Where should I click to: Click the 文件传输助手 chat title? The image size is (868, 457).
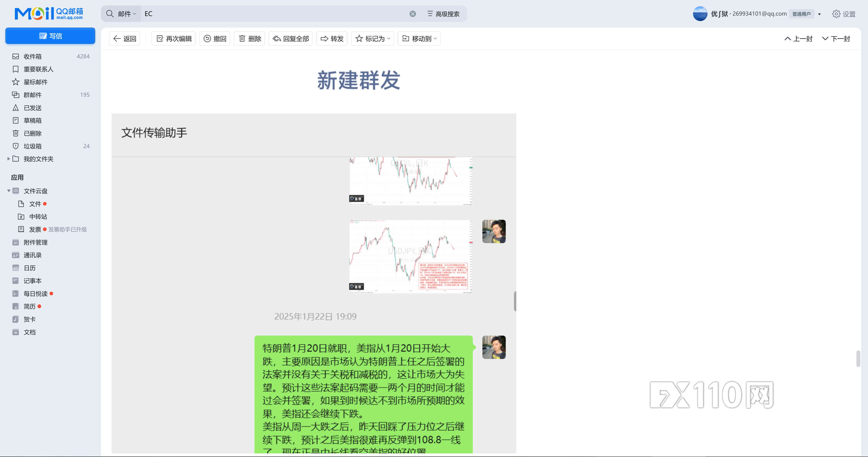(x=154, y=133)
